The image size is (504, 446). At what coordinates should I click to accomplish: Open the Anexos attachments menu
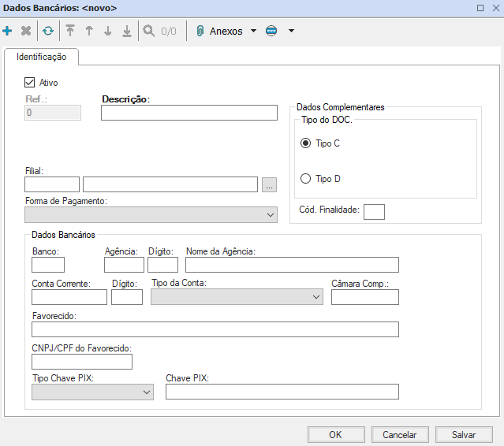(x=226, y=32)
